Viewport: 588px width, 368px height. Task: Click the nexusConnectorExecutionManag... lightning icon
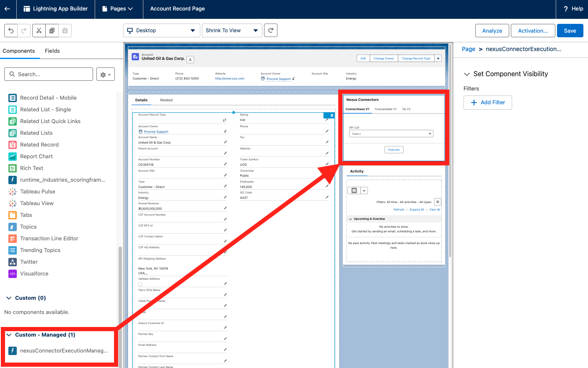pos(13,350)
